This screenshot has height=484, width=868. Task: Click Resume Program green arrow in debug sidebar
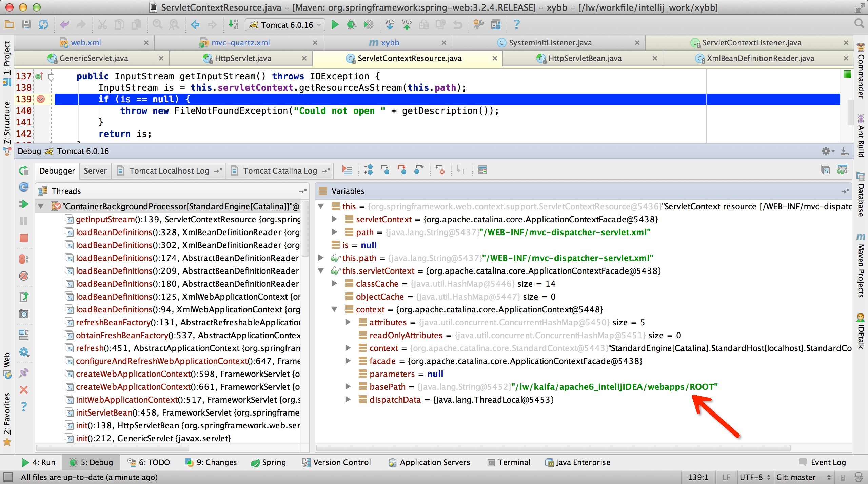pos(23,204)
